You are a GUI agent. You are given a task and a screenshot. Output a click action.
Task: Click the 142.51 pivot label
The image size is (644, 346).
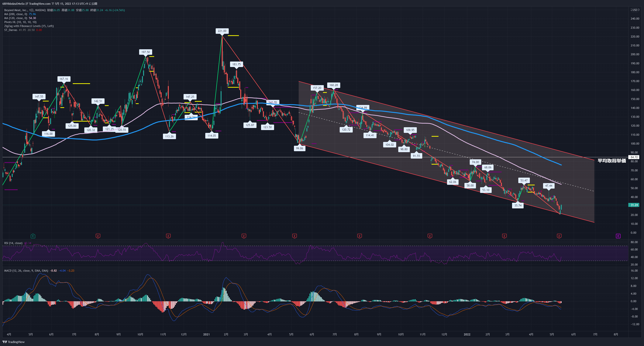98,101
